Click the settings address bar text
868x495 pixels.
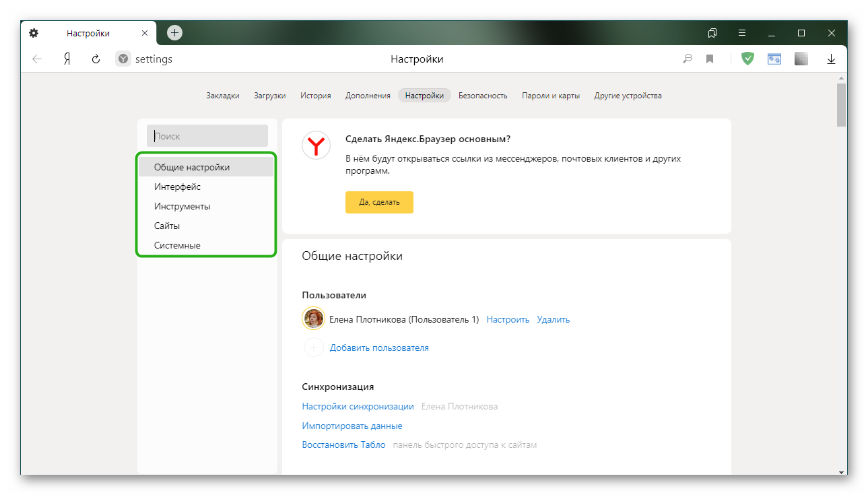click(154, 59)
